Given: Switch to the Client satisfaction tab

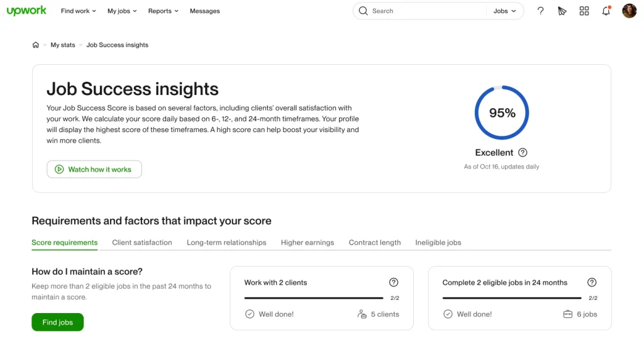Looking at the screenshot, I should (x=142, y=243).
